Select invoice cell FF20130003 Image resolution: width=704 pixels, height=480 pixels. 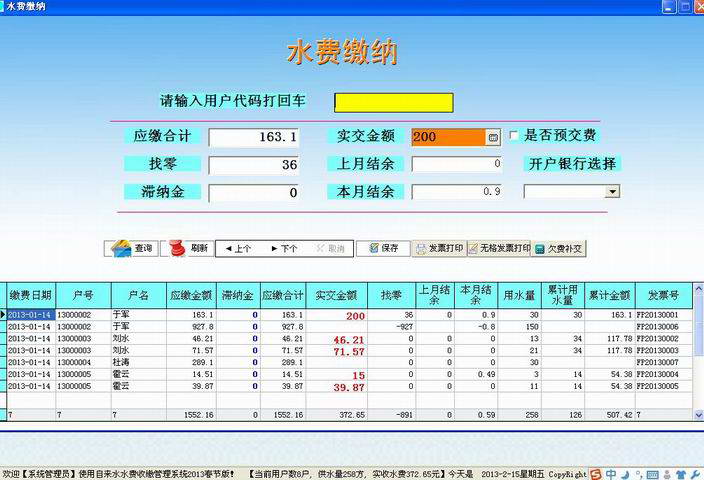tap(664, 350)
